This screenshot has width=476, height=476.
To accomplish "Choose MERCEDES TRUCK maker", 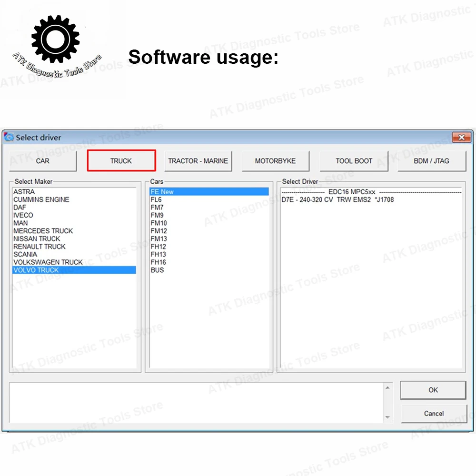I will click(74, 231).
